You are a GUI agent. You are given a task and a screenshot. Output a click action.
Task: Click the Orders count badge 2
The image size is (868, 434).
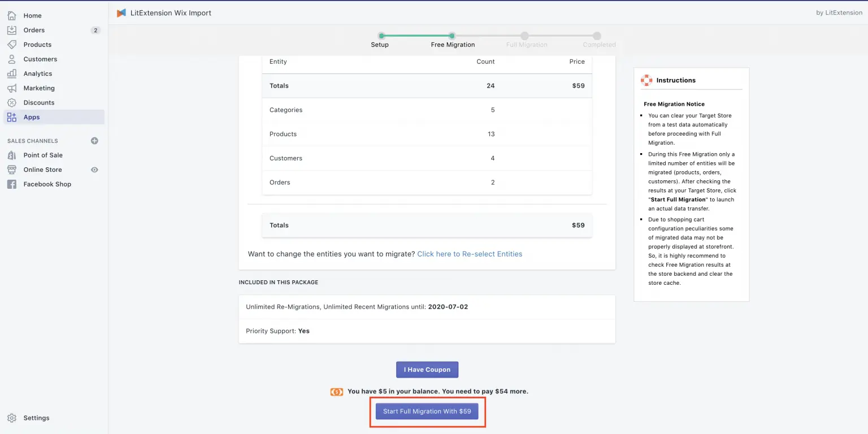tap(96, 31)
